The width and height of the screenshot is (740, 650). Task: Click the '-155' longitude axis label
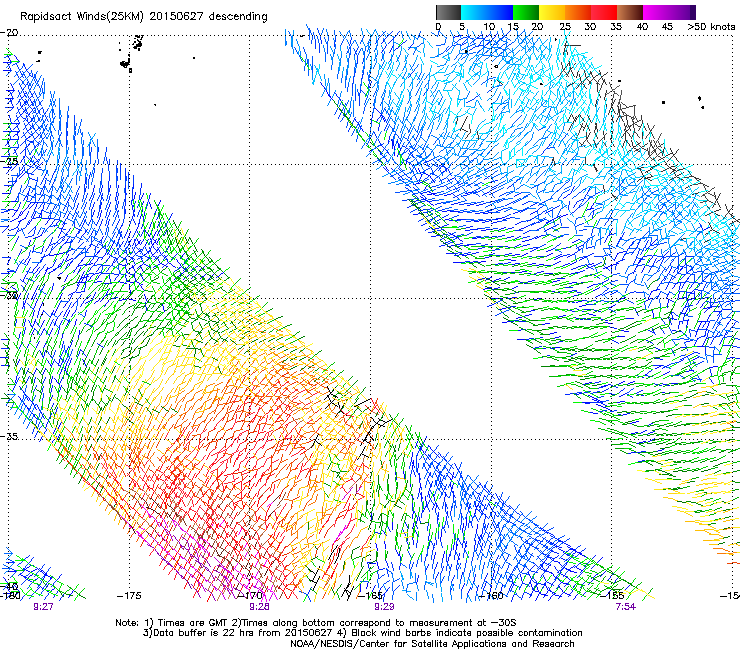coord(612,596)
